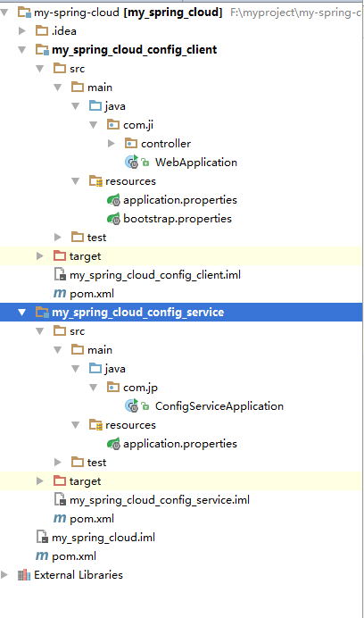Collapse the com.ji package arrow

94,125
